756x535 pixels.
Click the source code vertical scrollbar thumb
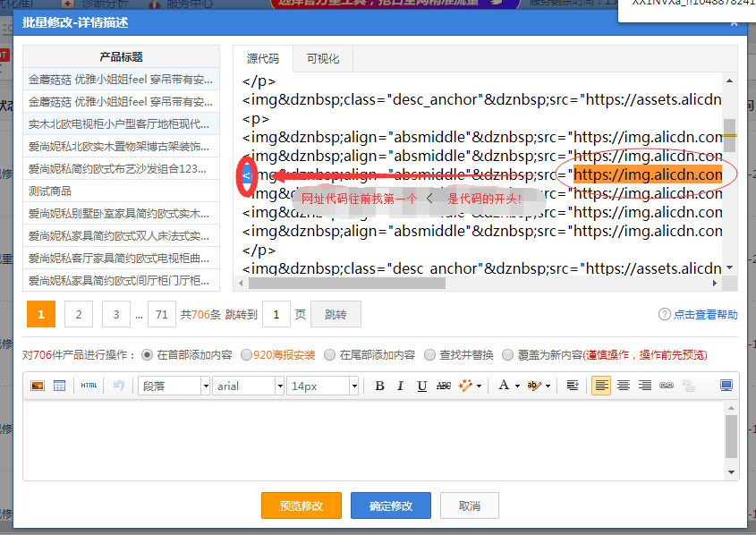[729, 135]
